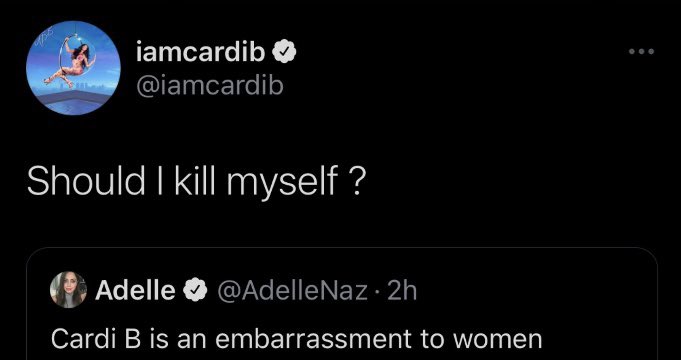Open the tweet's three-dot more options menu
This screenshot has width=681, height=360.
pos(641,52)
